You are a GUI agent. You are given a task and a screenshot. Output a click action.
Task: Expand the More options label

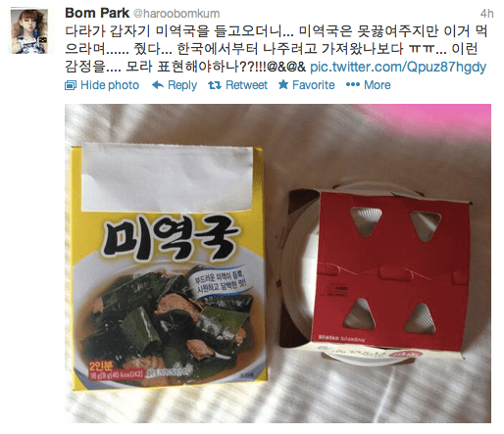click(378, 85)
